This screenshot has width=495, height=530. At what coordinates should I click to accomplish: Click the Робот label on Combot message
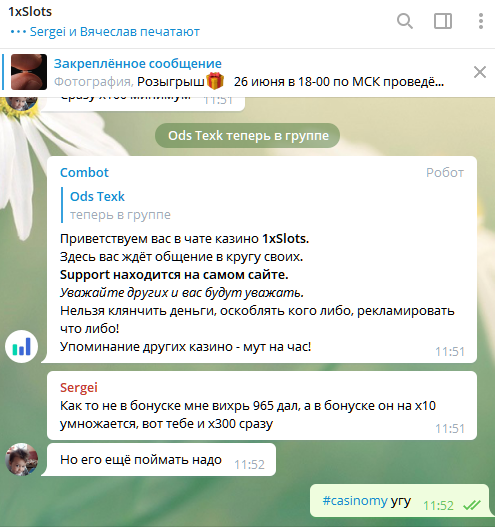445,173
